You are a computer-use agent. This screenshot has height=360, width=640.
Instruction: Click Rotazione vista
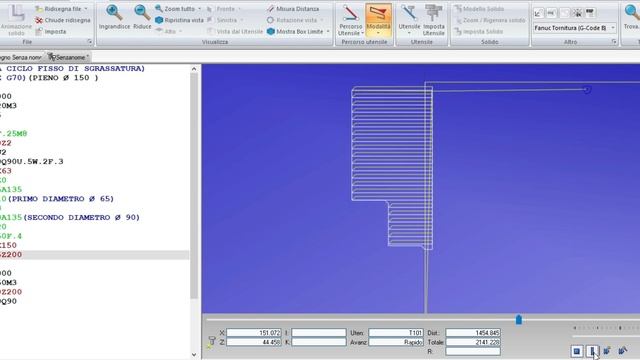[x=292, y=20]
